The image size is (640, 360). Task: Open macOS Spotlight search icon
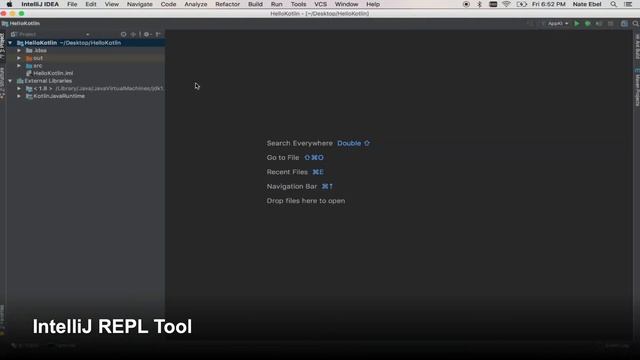[x=613, y=4]
